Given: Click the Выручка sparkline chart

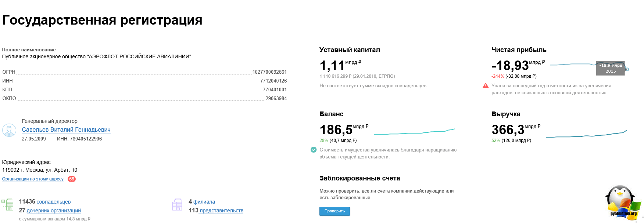Looking at the screenshot, I should tap(586, 134).
